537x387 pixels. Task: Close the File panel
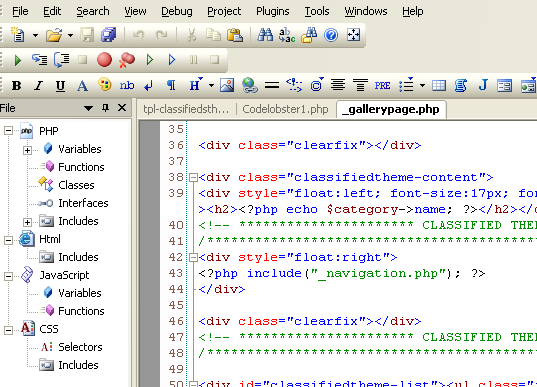[x=122, y=108]
